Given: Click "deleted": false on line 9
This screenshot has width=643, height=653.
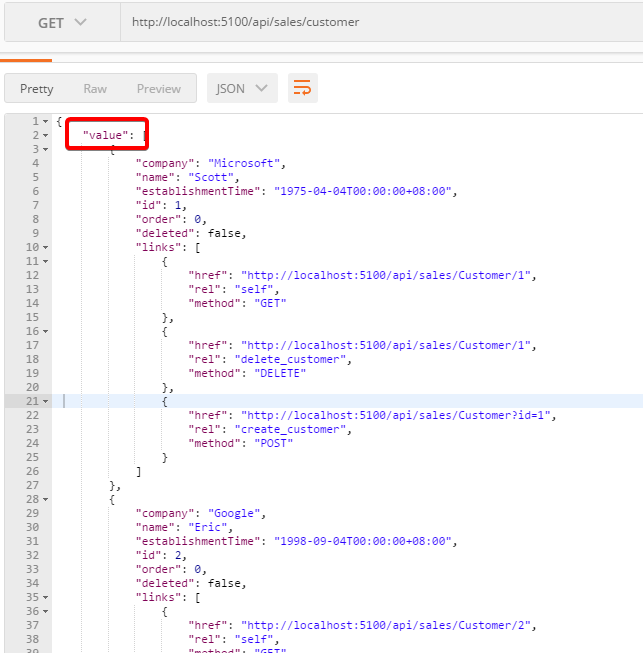Looking at the screenshot, I should pos(188,233).
